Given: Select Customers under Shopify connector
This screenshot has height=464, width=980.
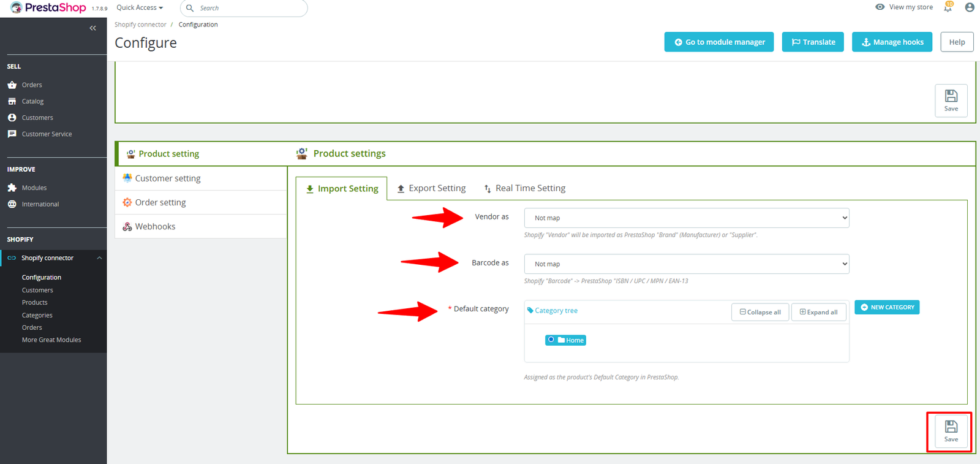Looking at the screenshot, I should pyautogui.click(x=37, y=291).
